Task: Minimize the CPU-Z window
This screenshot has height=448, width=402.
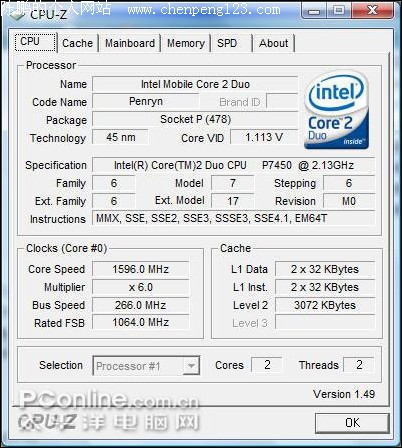Action: coord(313,11)
